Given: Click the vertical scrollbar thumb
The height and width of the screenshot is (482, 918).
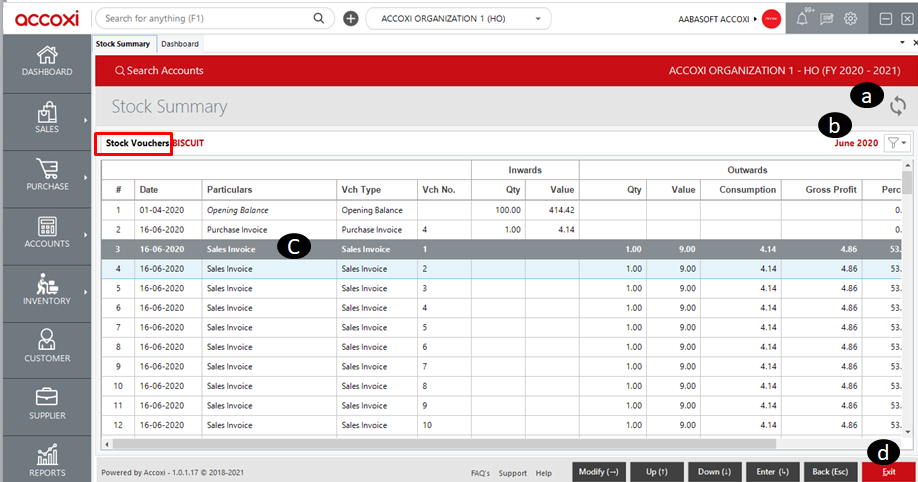Looking at the screenshot, I should 907,182.
